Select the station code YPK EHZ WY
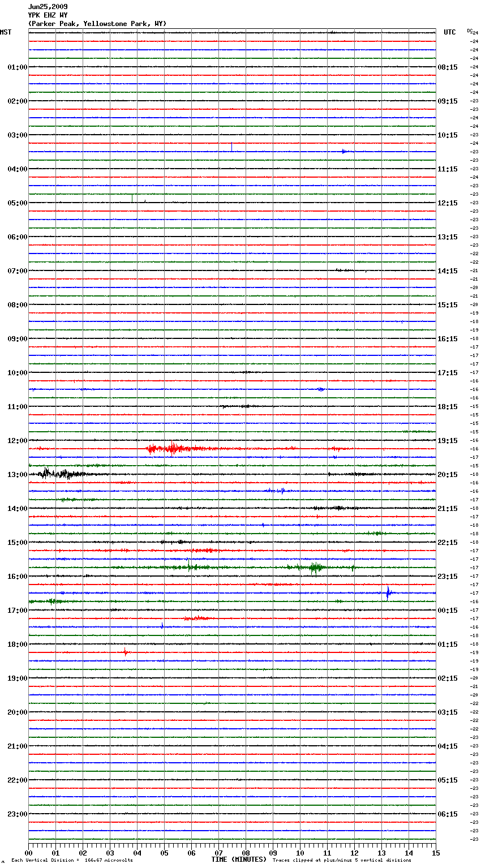The height and width of the screenshot is (868, 481). (x=48, y=15)
